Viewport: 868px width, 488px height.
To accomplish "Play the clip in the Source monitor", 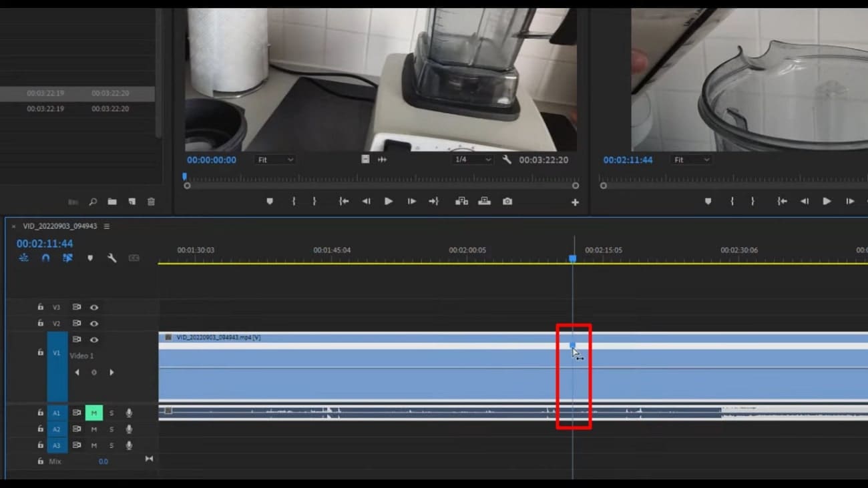I will pyautogui.click(x=389, y=201).
